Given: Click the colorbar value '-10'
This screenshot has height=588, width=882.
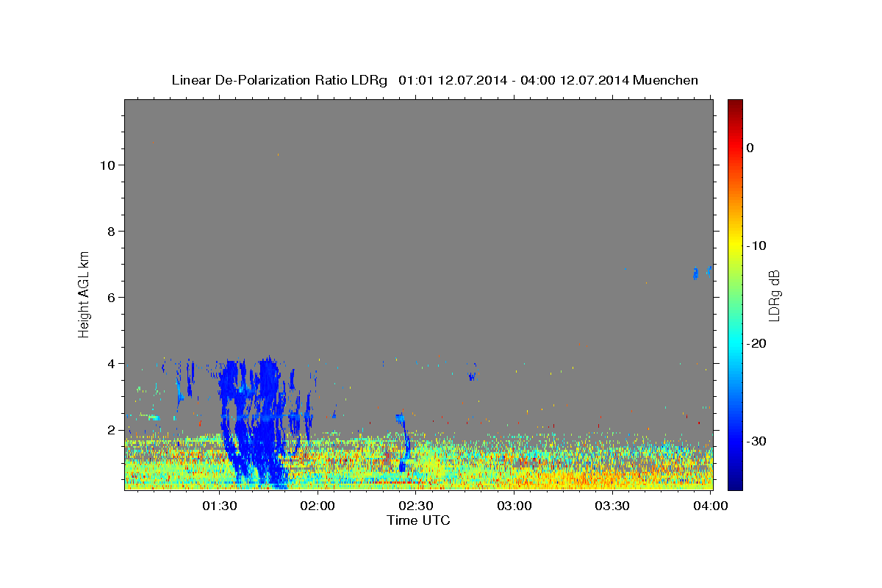Looking at the screenshot, I should click(757, 245).
